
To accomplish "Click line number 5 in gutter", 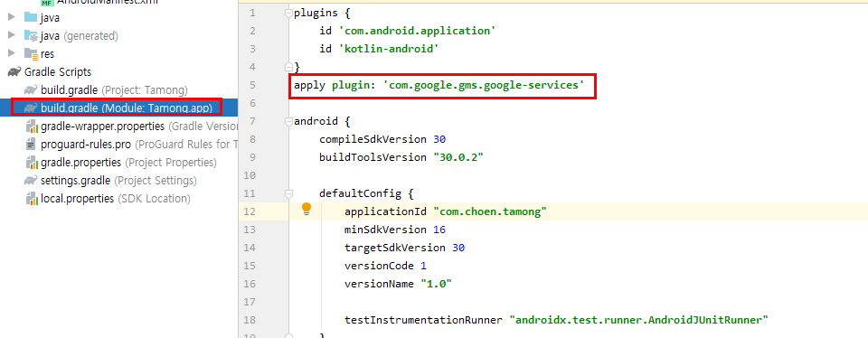I will [x=252, y=85].
